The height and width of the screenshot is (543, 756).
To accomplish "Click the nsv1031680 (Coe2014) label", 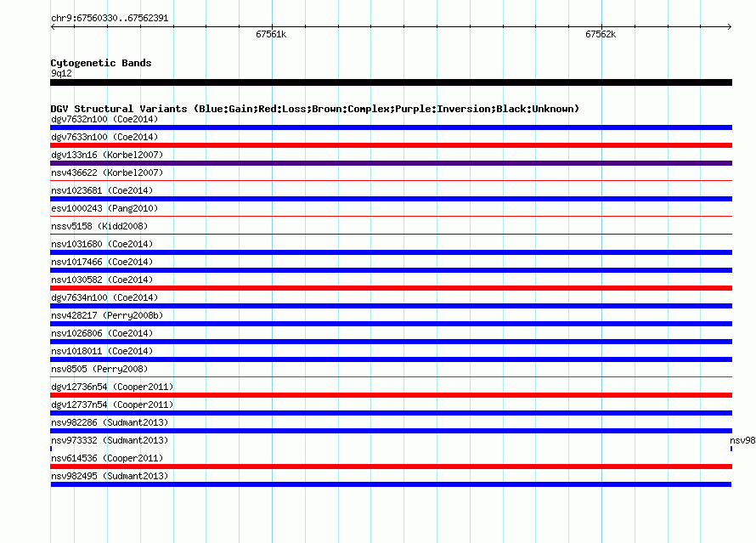I will pos(102,244).
